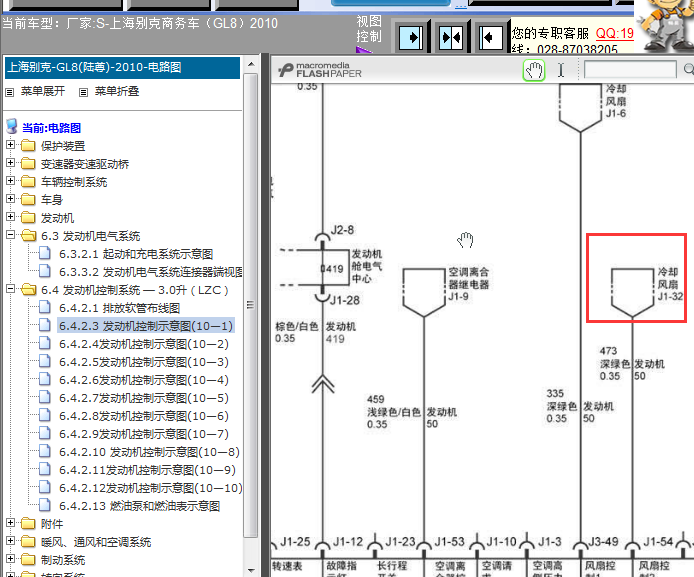Expand the 车身 folder
The width and height of the screenshot is (694, 577).
[10, 199]
